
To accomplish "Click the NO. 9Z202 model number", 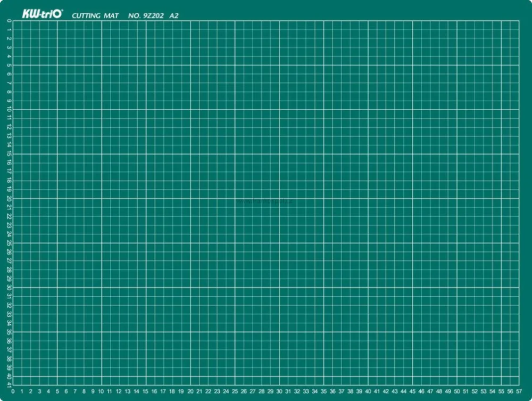I will [x=146, y=15].
